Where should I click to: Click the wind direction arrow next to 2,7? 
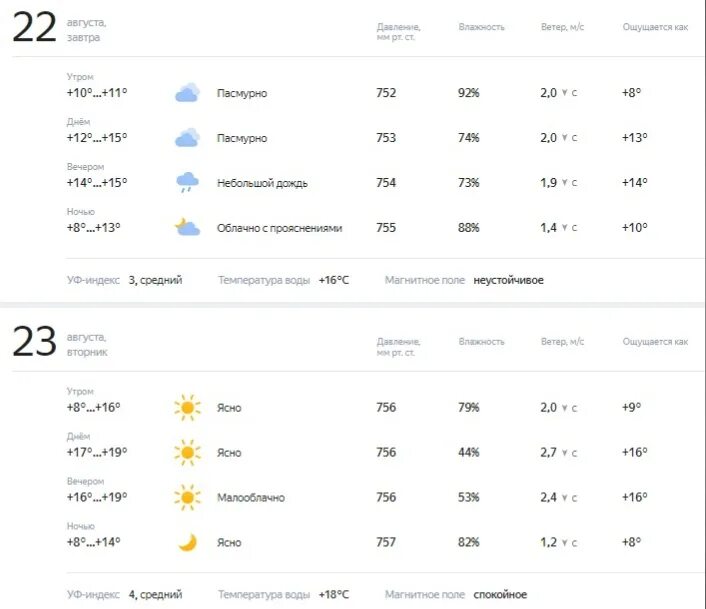[565, 453]
